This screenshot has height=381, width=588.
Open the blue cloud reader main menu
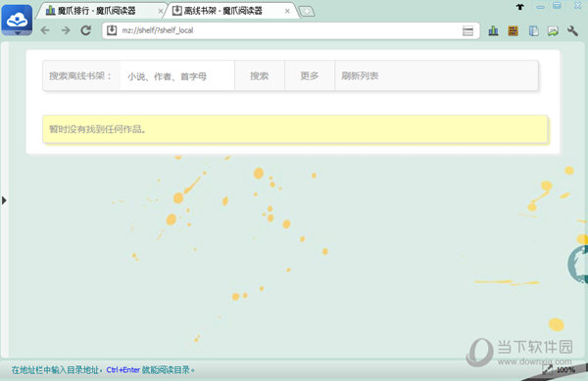click(x=17, y=21)
